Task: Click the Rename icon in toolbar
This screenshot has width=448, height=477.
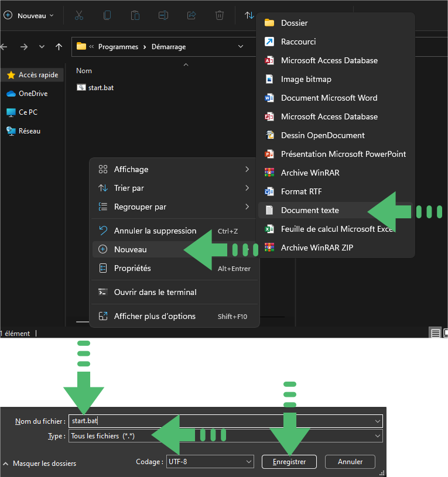Action: tap(163, 15)
